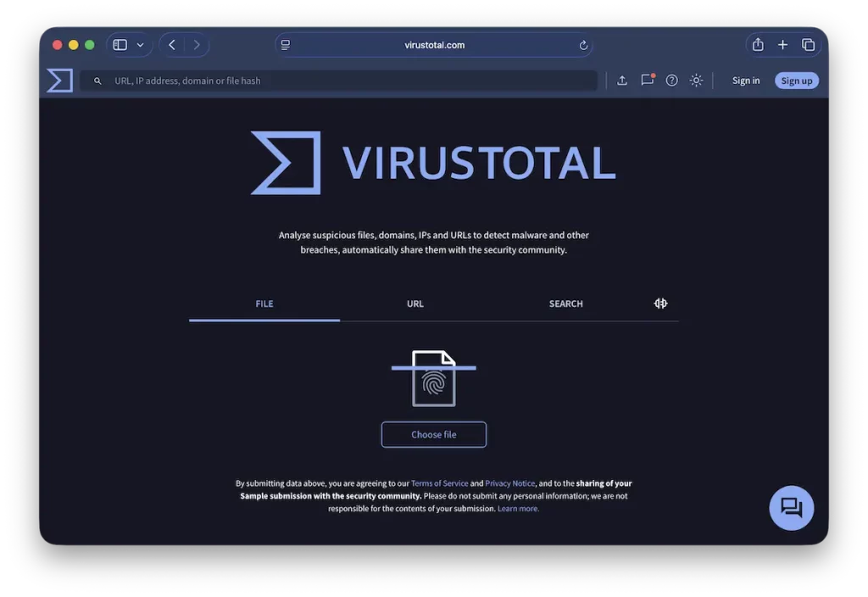Switch to the SEARCH tab

(565, 303)
